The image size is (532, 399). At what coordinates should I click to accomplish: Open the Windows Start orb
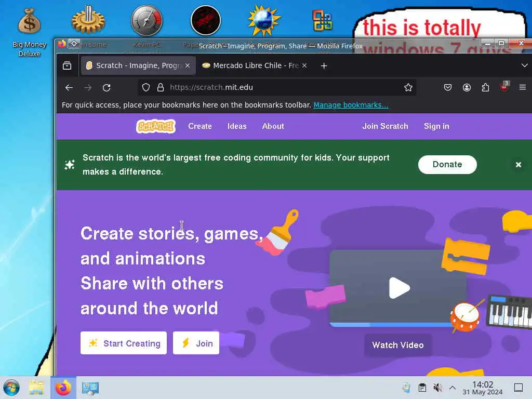click(11, 388)
